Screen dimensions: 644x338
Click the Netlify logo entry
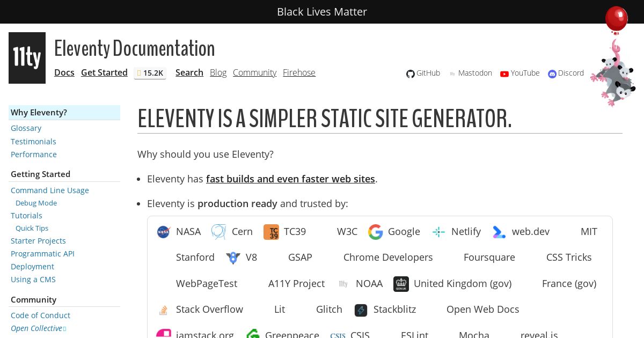457,232
